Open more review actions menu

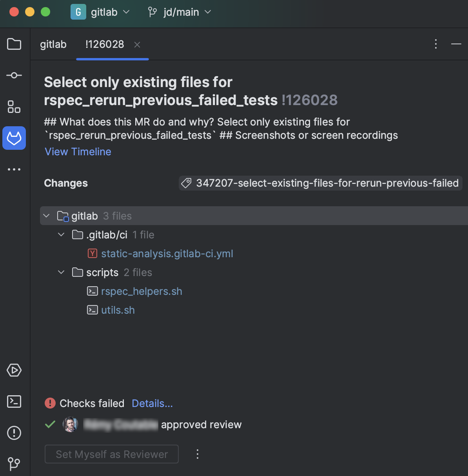[198, 454]
